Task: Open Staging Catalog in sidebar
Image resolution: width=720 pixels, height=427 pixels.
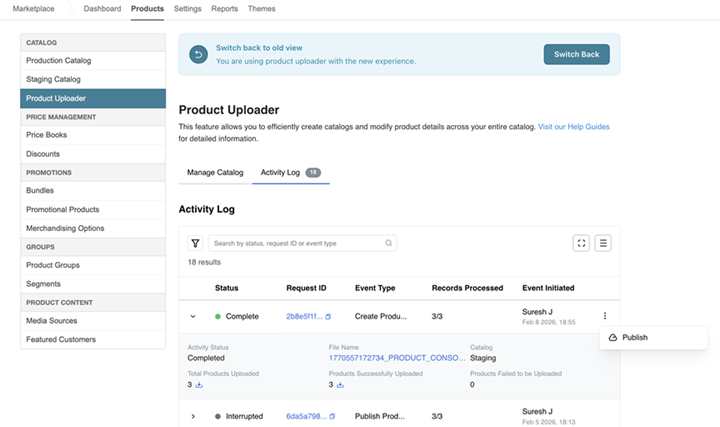Action: [54, 79]
